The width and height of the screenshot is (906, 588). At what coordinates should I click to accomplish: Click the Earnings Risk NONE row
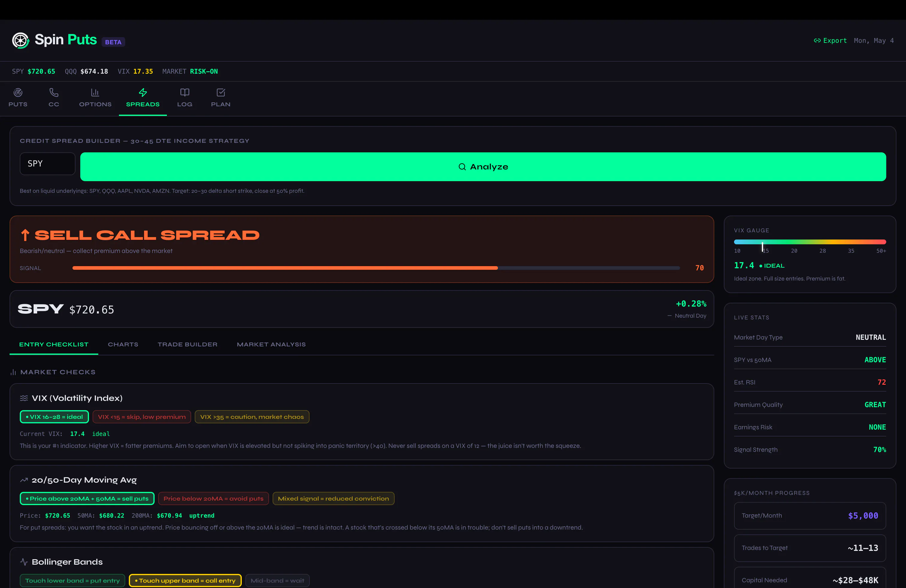pos(810,427)
